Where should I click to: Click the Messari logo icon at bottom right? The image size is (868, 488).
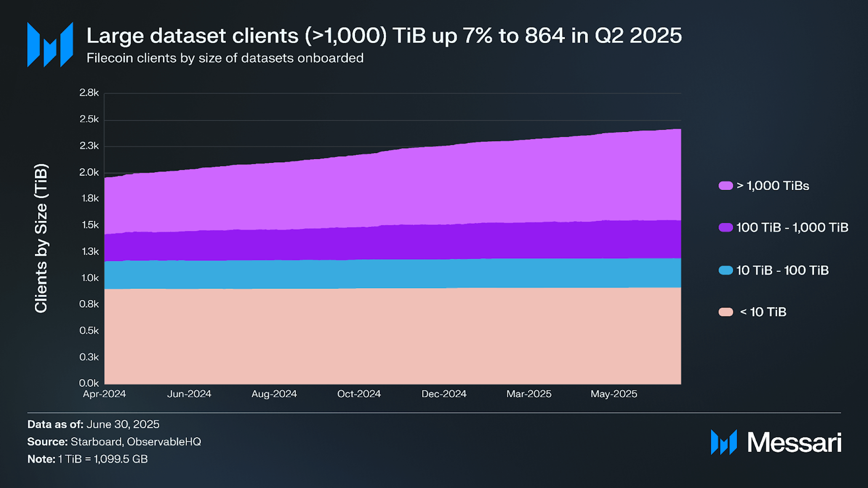pyautogui.click(x=724, y=442)
